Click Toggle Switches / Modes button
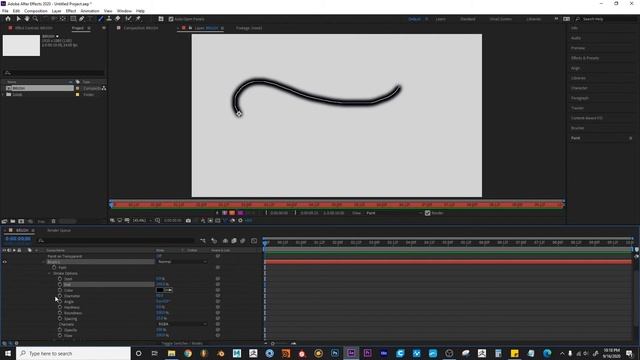 coord(182,343)
